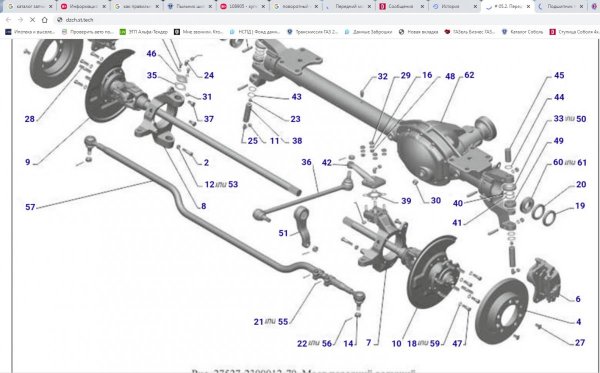Viewport: 600px width, 373px height.
Task: Open the 'Ступица Соболя 4x...' bookmark
Action: pos(574,32)
